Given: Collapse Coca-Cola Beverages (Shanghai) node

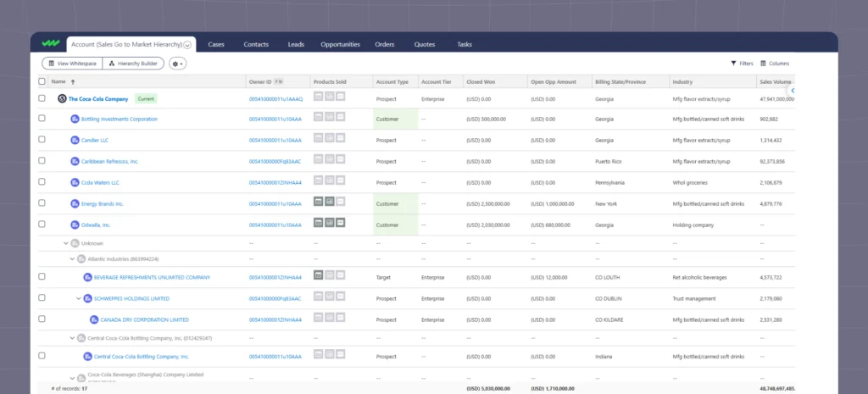Looking at the screenshot, I should [73, 378].
